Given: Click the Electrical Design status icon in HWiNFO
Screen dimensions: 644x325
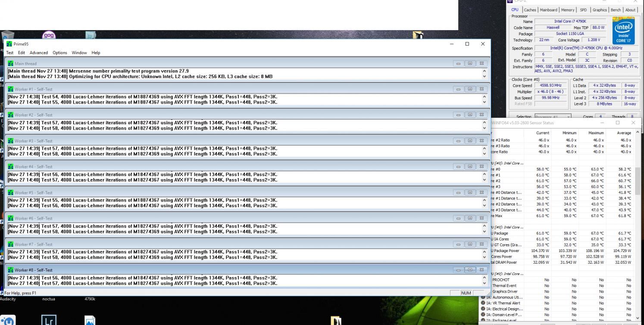Looking at the screenshot, I should point(483,309).
